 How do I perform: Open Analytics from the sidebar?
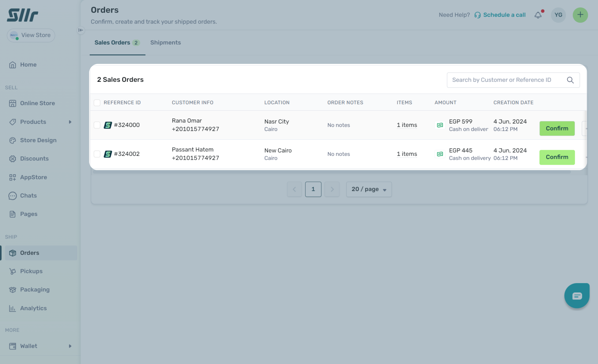33,308
